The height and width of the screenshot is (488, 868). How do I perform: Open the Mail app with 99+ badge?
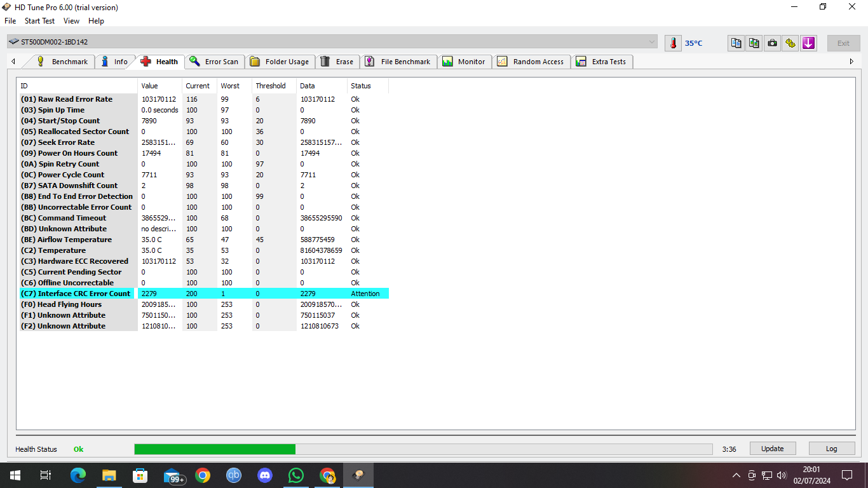click(x=173, y=475)
